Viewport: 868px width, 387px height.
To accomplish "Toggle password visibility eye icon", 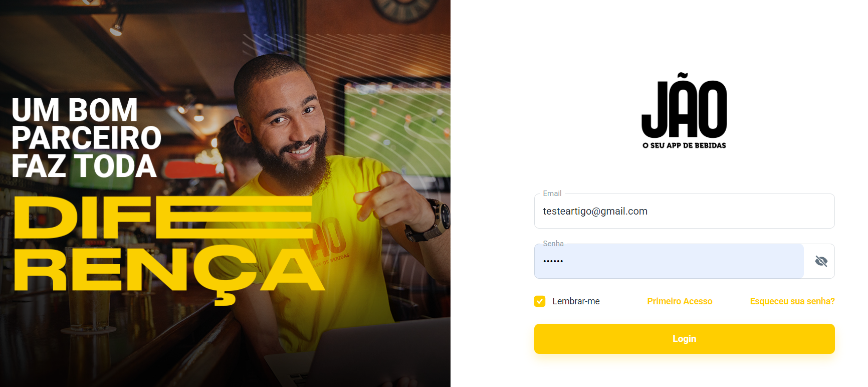I will coord(821,261).
